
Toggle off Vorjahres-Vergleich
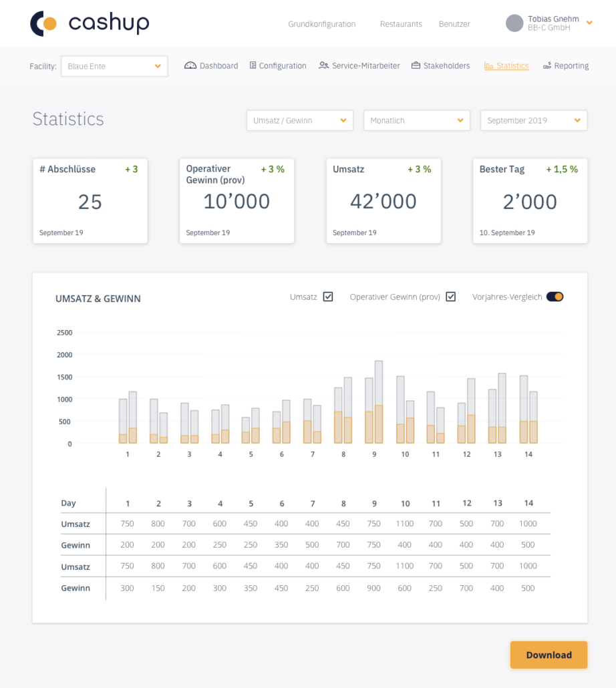point(555,296)
